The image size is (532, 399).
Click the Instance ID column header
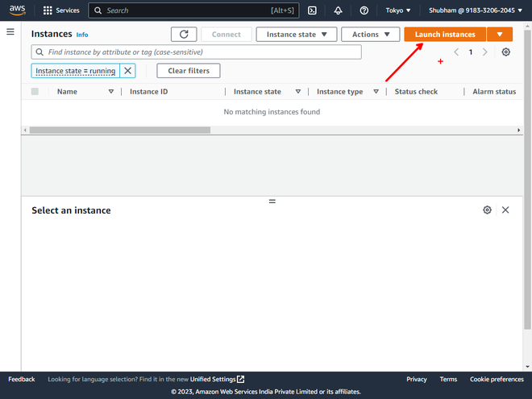coord(148,91)
